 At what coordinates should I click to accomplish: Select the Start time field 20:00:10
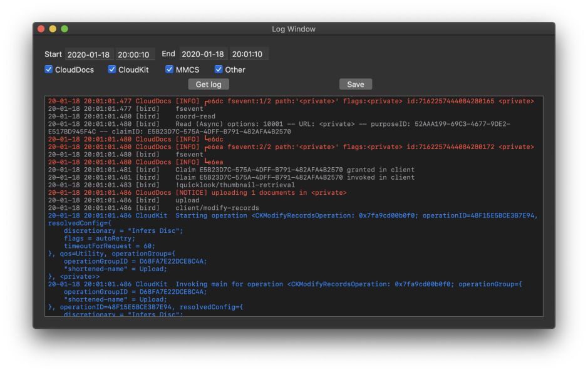tap(133, 54)
